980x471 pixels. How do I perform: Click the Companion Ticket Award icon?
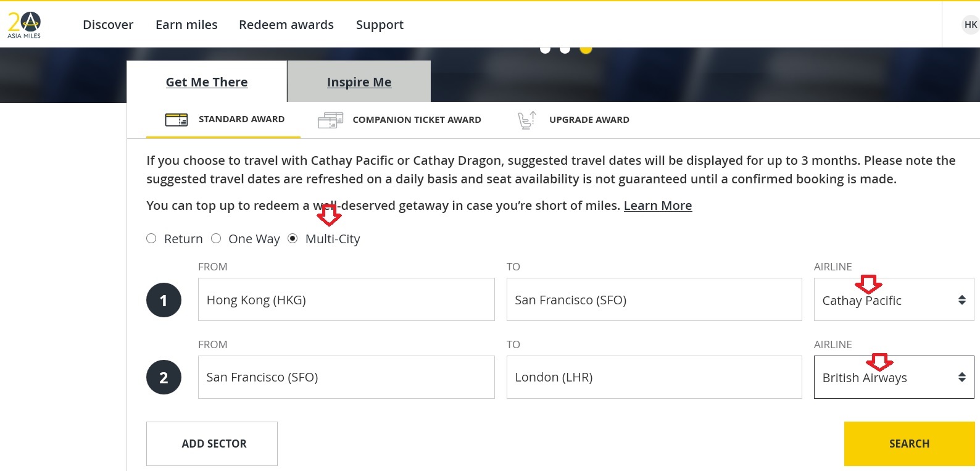(x=330, y=120)
